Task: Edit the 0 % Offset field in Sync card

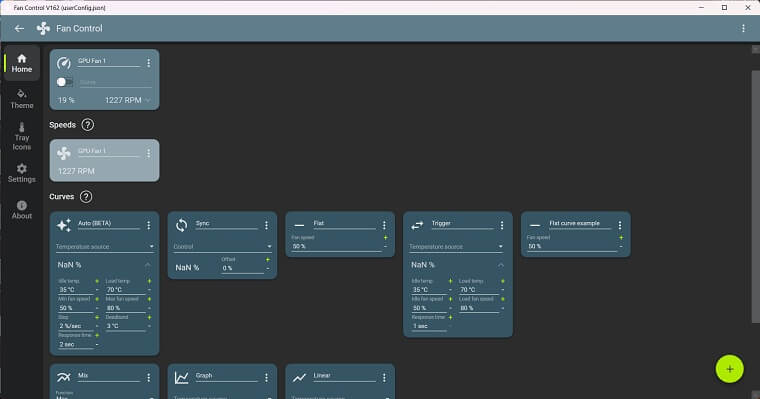Action: tap(242, 268)
